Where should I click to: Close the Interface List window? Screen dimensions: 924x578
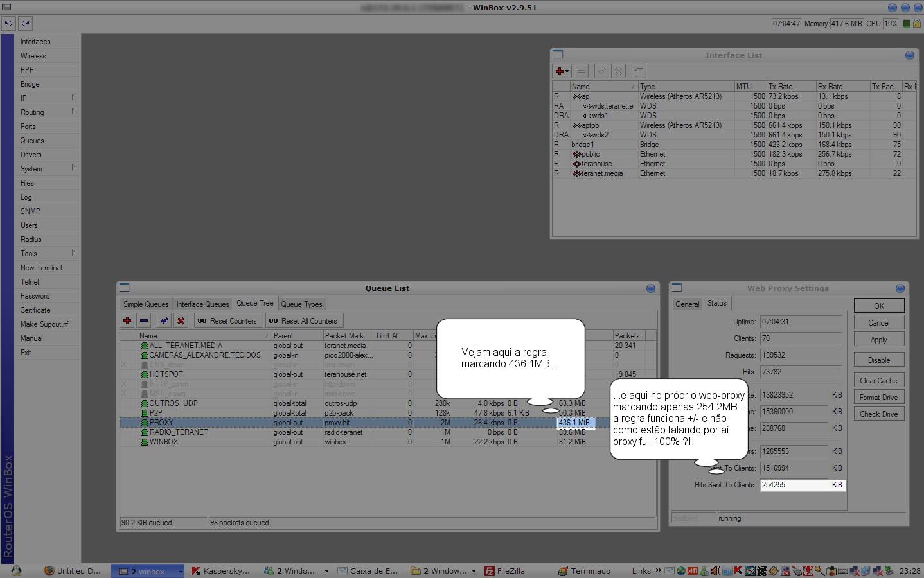(x=909, y=55)
